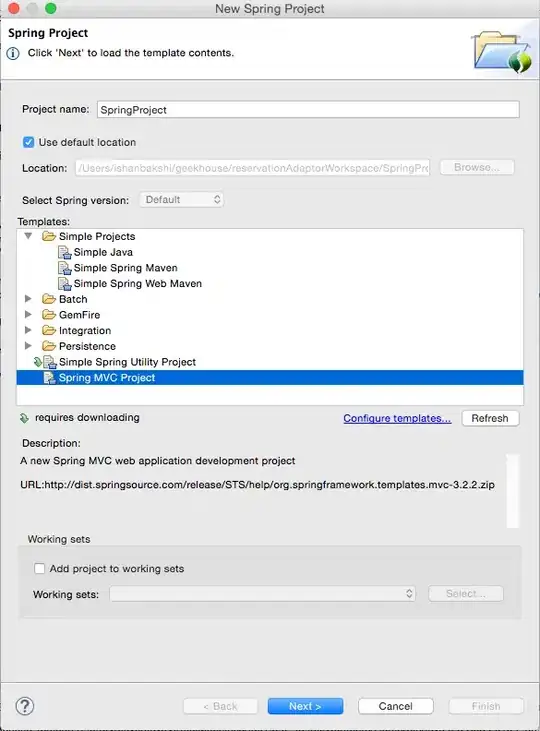Enable Add project to working sets
Image resolution: width=540 pixels, height=731 pixels.
pos(40,568)
